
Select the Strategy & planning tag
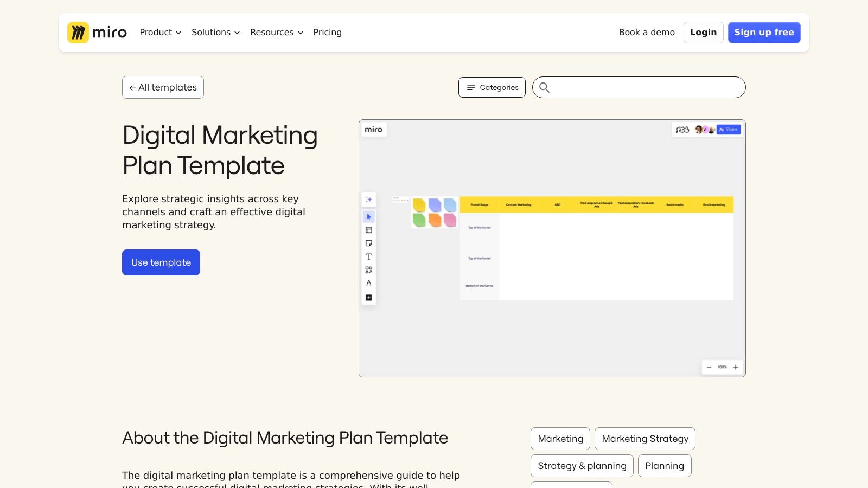pyautogui.click(x=582, y=466)
